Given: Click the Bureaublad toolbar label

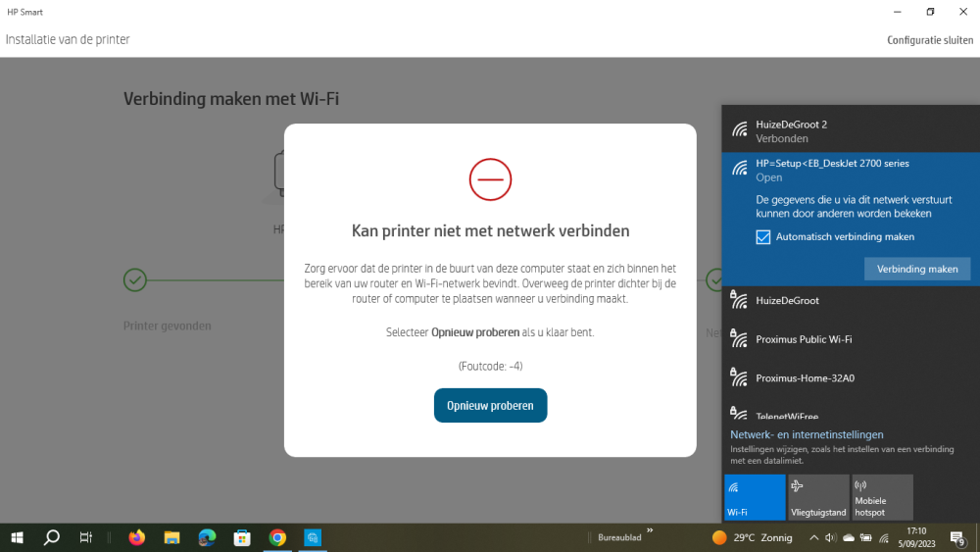Looking at the screenshot, I should coord(619,537).
